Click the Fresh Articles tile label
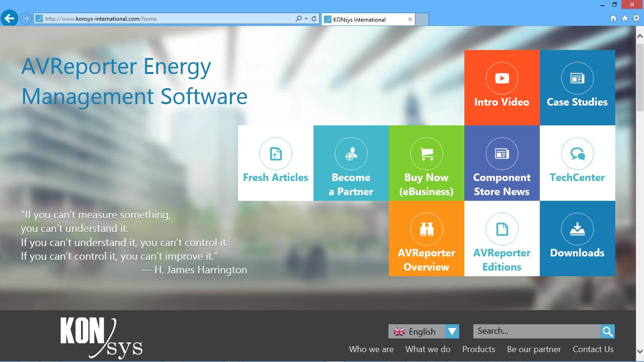This screenshot has height=362, width=644. [x=275, y=177]
